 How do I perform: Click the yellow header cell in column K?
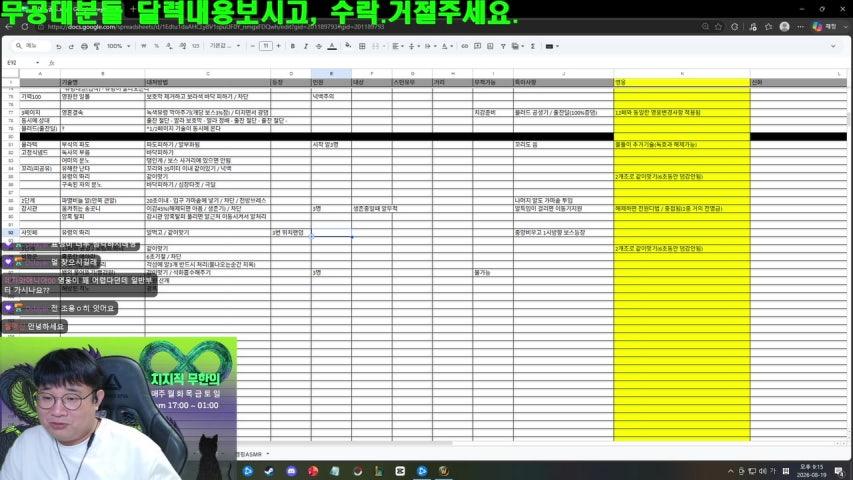(682, 82)
